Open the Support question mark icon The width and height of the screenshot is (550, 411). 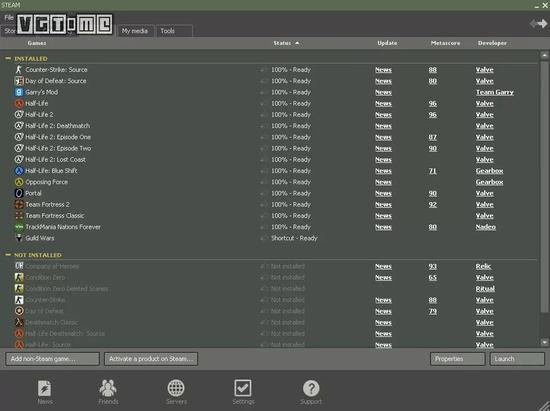311,388
